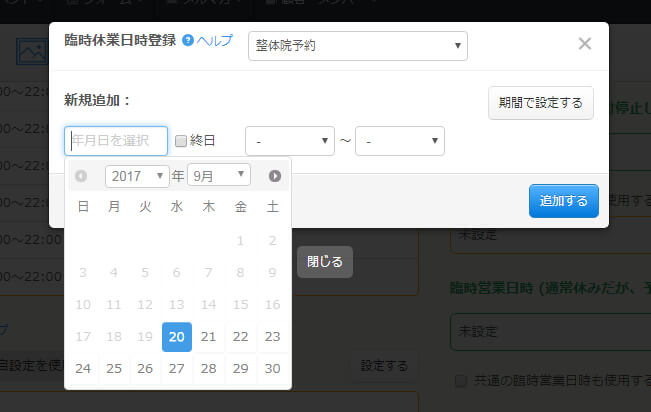651x412 pixels.
Task: Open the month 9月 dropdown
Action: [x=219, y=176]
